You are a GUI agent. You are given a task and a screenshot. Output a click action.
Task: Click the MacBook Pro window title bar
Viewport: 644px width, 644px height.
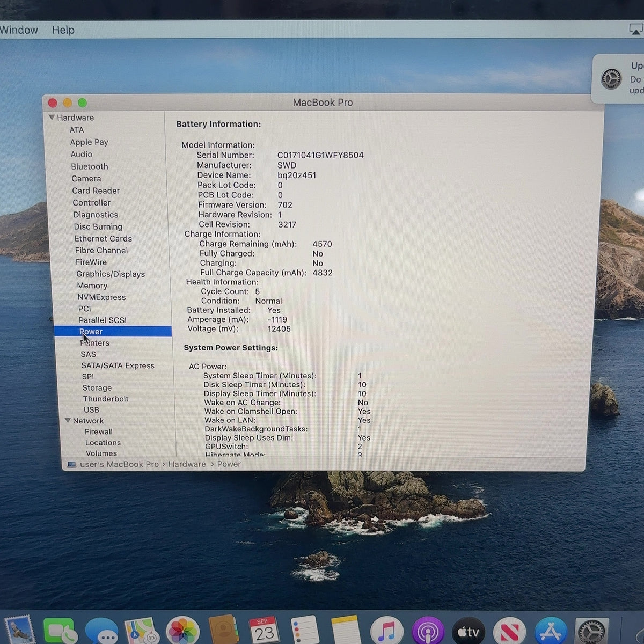(323, 103)
